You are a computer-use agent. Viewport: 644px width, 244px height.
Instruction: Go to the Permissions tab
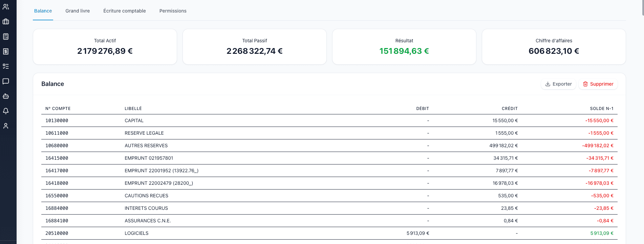(x=173, y=11)
